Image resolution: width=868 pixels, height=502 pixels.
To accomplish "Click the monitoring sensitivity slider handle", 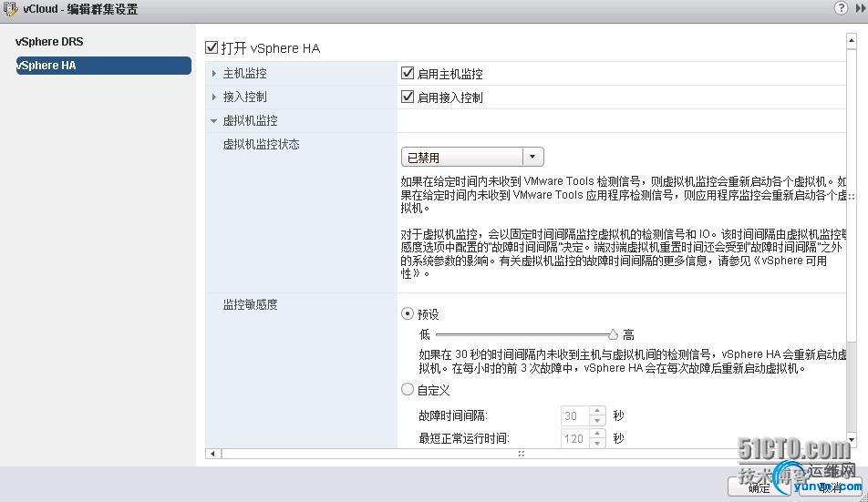I will (x=613, y=334).
